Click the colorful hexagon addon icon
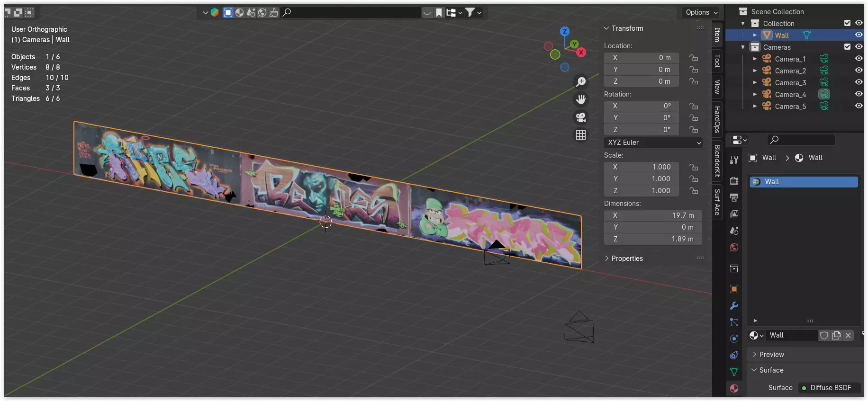 tap(215, 12)
